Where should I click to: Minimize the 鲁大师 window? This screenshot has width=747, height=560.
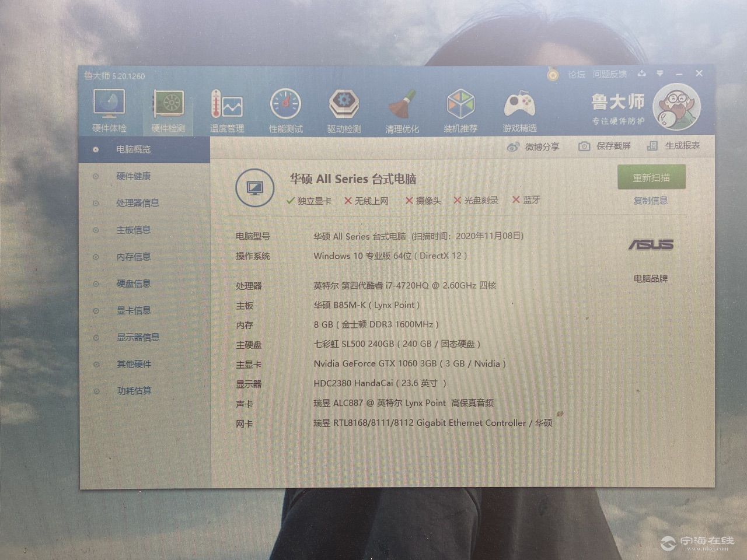pyautogui.click(x=679, y=74)
